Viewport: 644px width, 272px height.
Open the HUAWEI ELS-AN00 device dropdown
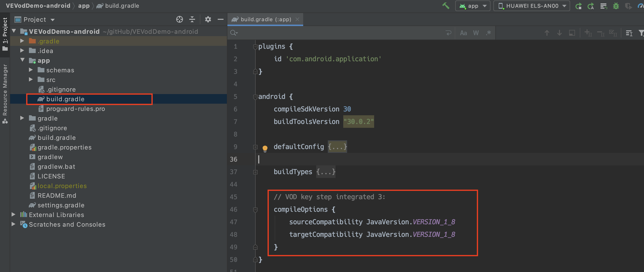tap(532, 6)
